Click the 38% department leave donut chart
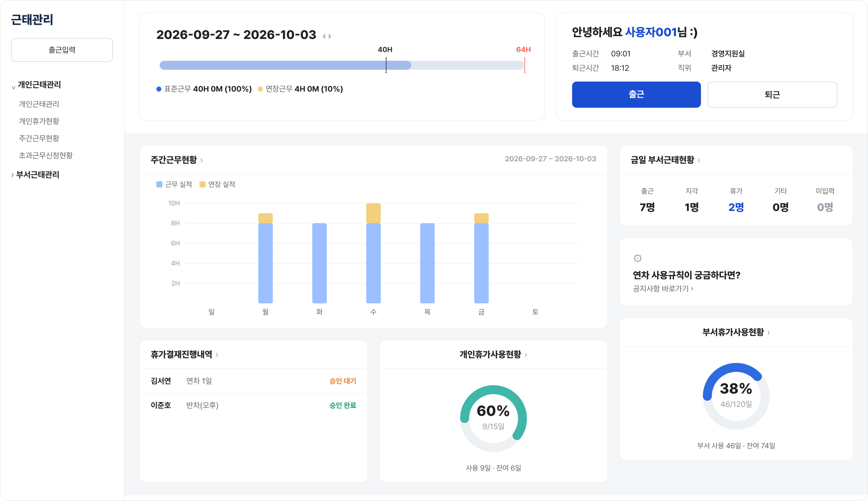Image resolution: width=868 pixels, height=501 pixels. tap(736, 396)
